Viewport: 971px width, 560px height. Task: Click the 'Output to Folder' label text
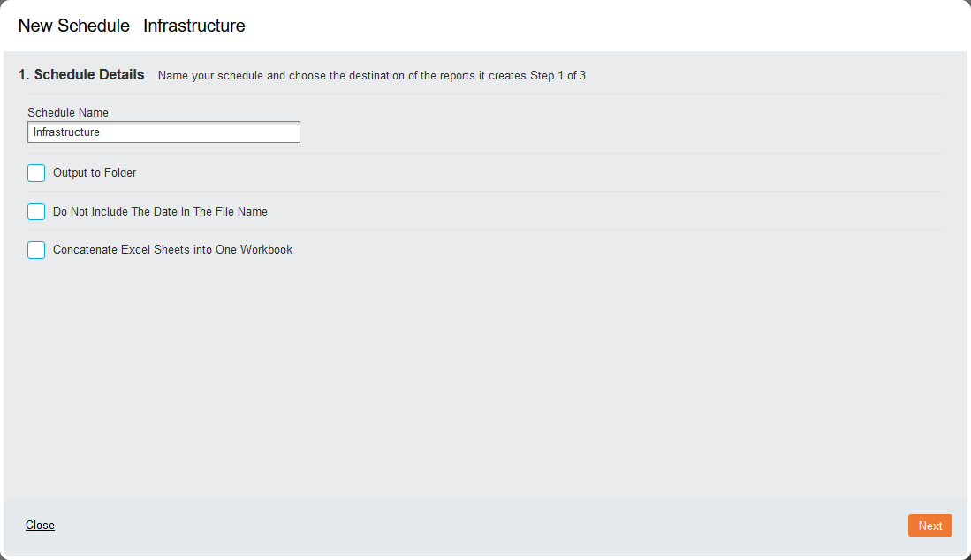point(95,172)
